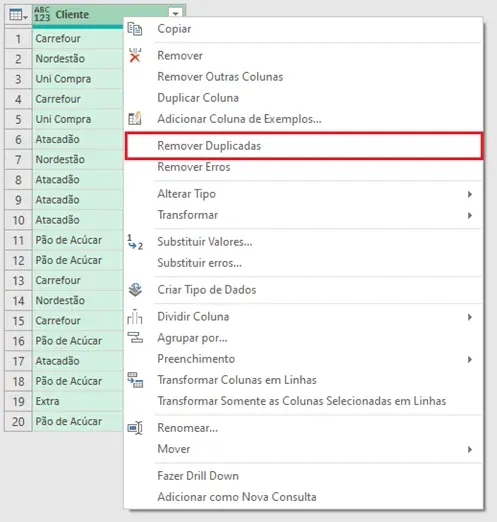Image resolution: width=497 pixels, height=522 pixels.
Task: Select the Carrefour cell in row 1
Action: point(78,39)
